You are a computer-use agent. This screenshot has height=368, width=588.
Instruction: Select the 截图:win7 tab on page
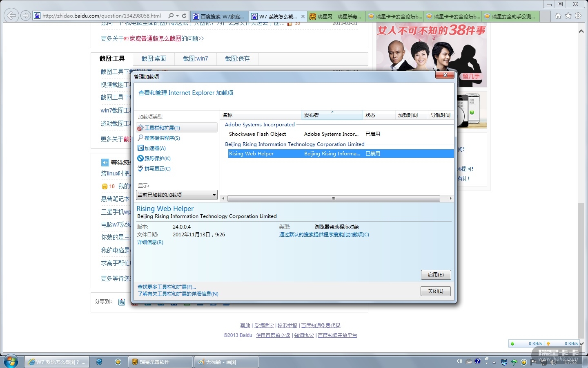[x=196, y=59]
